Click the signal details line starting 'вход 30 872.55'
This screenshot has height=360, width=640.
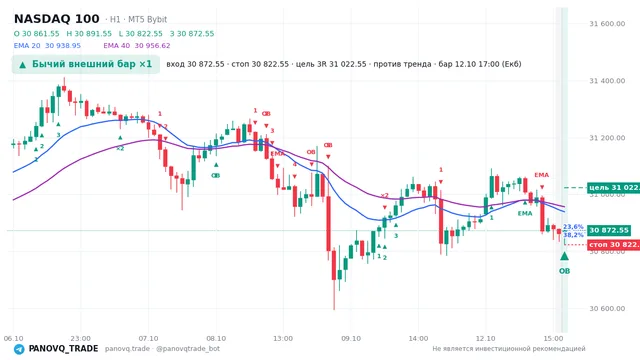344,64
